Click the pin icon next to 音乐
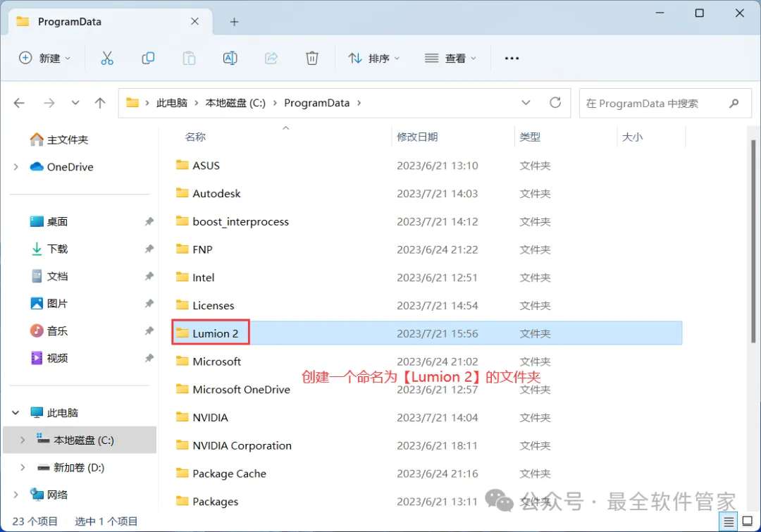This screenshot has height=532, width=761. tap(149, 331)
